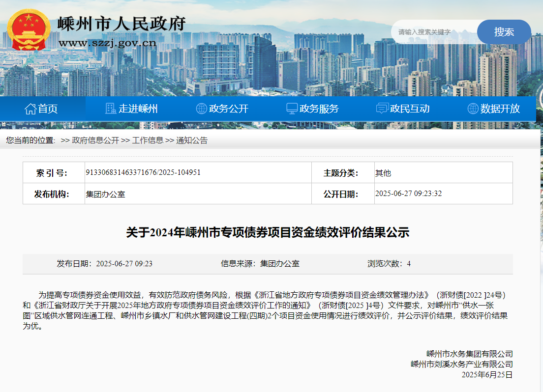Click the article headline about 专项债券 results

(x=268, y=232)
